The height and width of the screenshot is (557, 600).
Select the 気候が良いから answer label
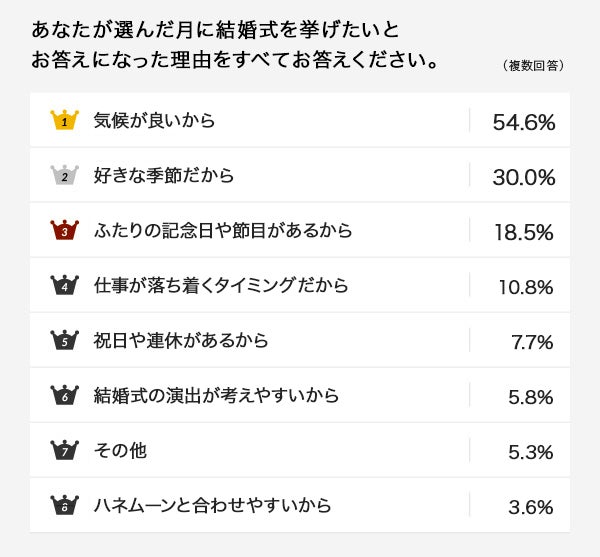point(154,120)
